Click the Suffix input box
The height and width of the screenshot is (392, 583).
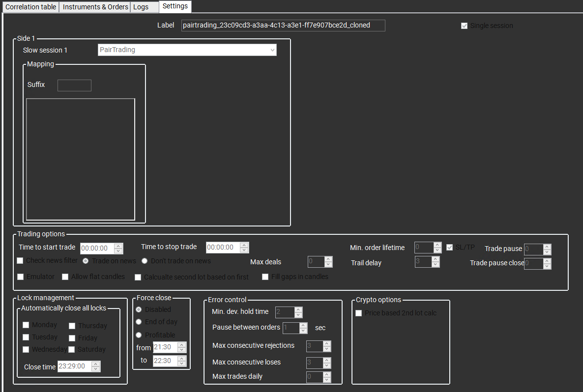pyautogui.click(x=74, y=85)
